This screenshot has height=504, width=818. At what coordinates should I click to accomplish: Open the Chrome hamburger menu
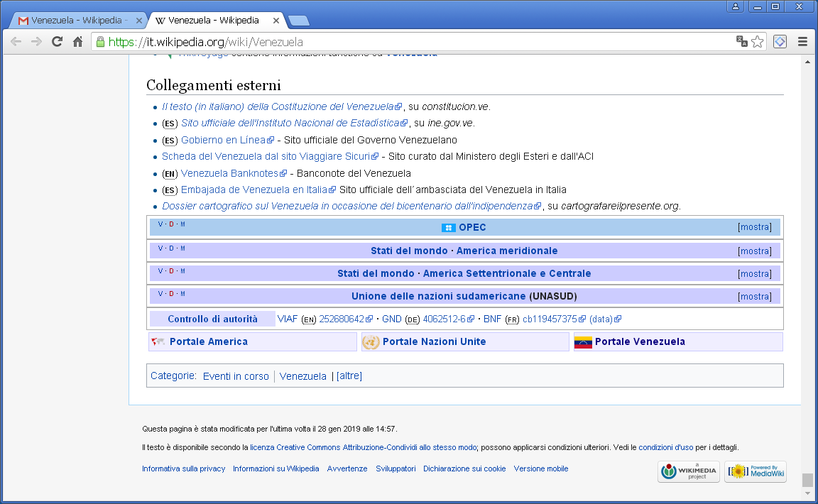coord(803,42)
